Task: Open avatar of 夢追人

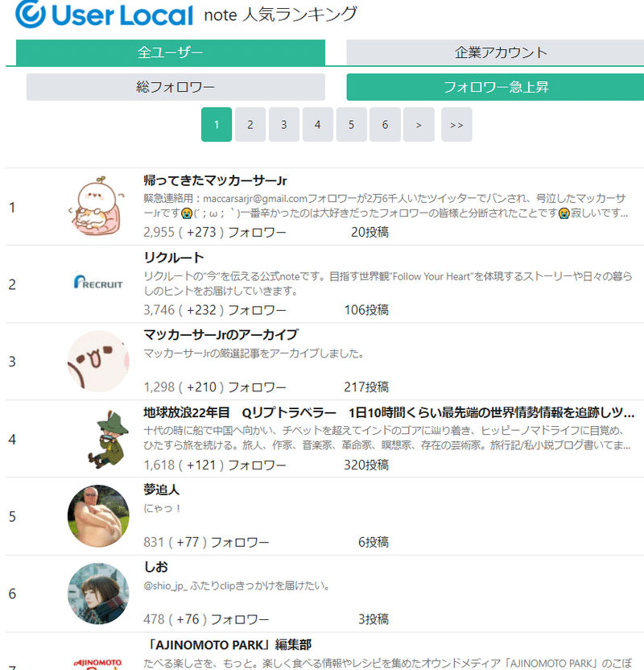Action: (98, 515)
